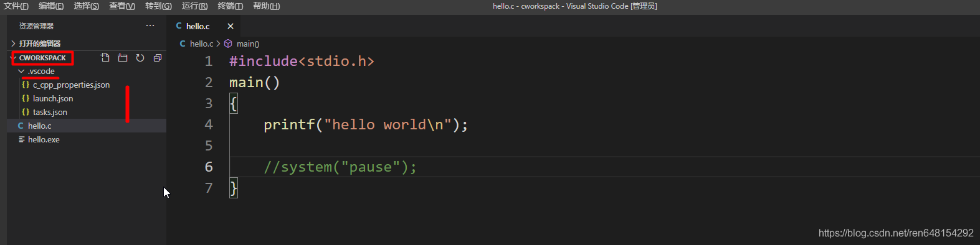980x245 pixels.
Task: Open launch.json in the explorer
Action: [53, 98]
